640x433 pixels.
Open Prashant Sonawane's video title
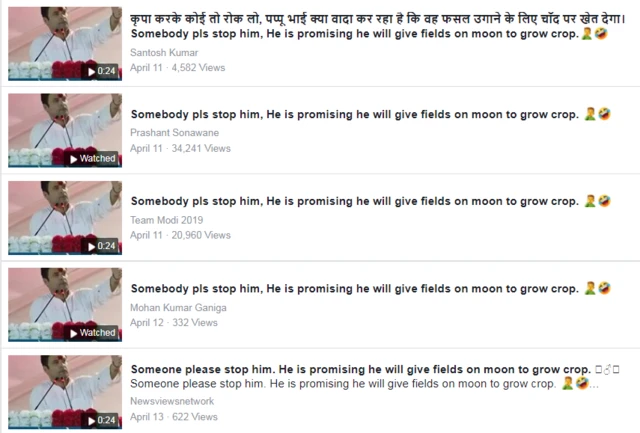click(x=355, y=115)
